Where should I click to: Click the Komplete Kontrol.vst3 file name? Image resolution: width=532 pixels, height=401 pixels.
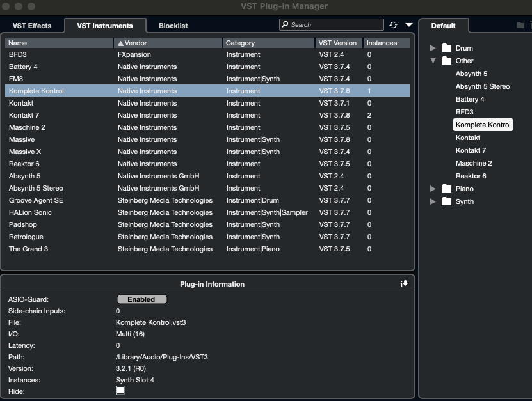tap(150, 322)
